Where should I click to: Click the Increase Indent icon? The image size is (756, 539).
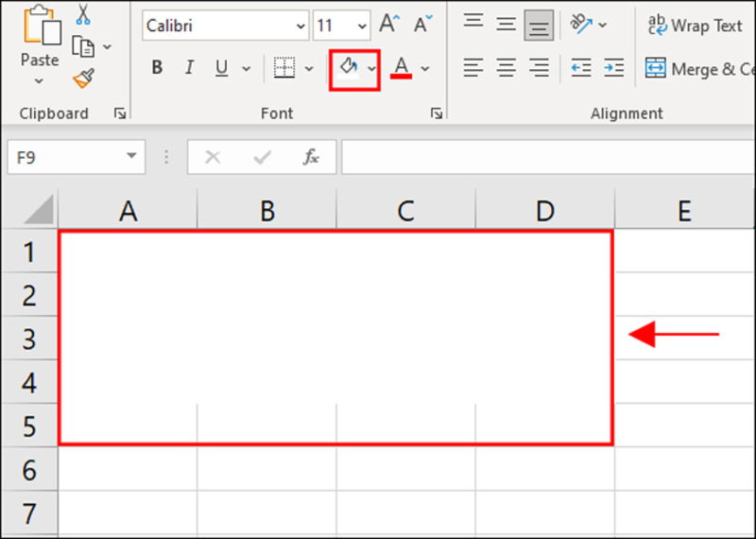(613, 68)
